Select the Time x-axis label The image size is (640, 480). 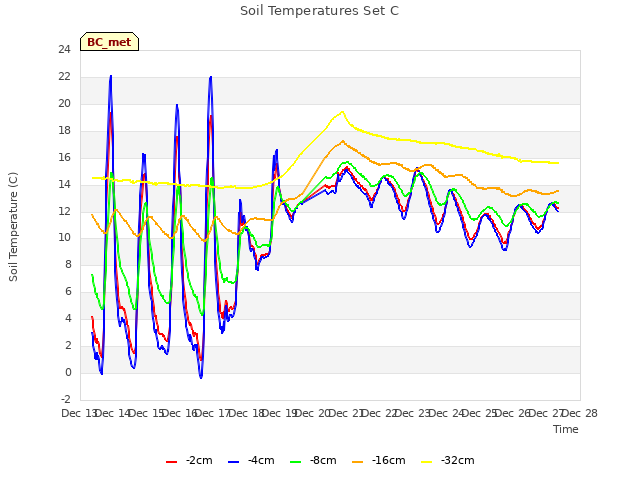566,429
